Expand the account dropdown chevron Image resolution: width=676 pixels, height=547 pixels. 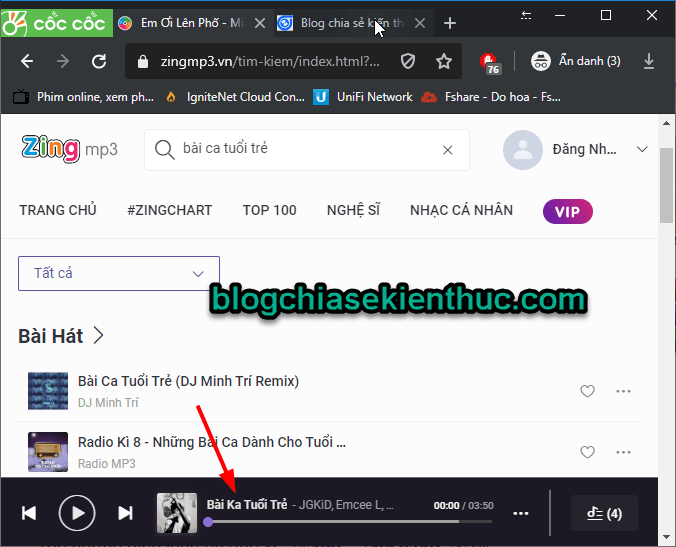pos(642,150)
